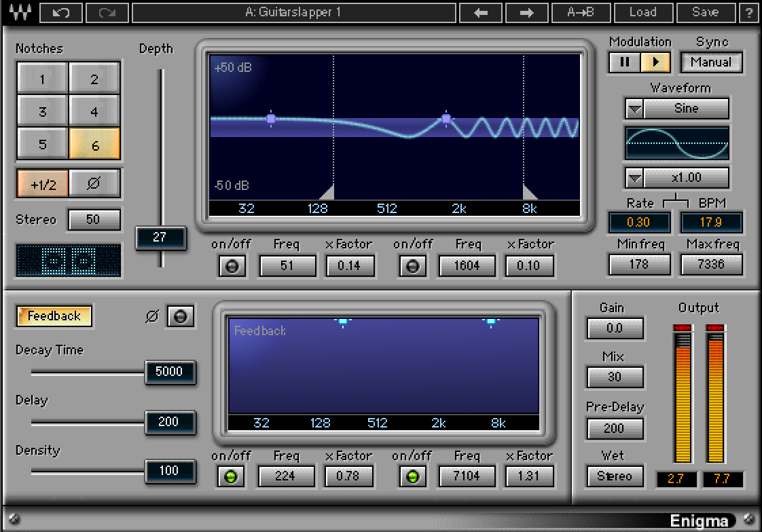Screen dimensions: 762x532
Task: Copy setup A to B
Action: coord(581,13)
